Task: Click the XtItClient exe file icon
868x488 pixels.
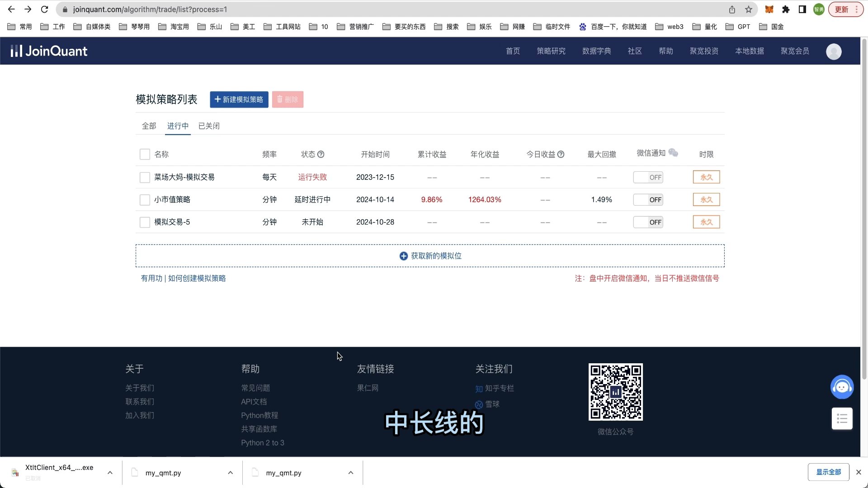Action: point(15,473)
